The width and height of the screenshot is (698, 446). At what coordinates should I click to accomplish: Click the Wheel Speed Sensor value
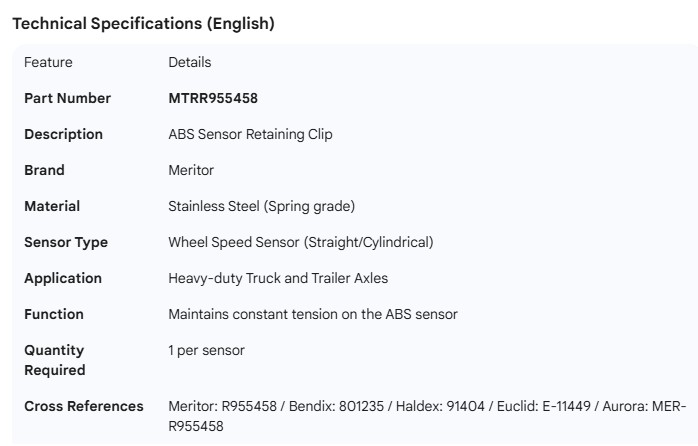(x=300, y=242)
